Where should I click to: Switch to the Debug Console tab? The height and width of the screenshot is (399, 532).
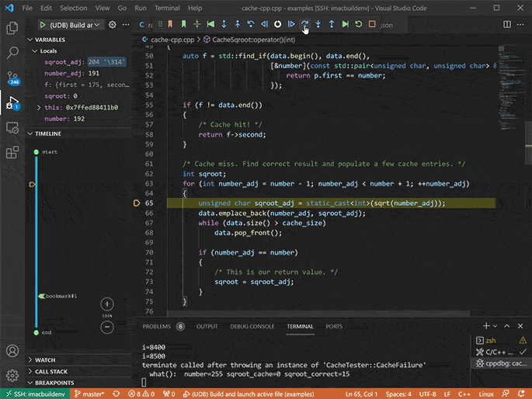tap(252, 327)
